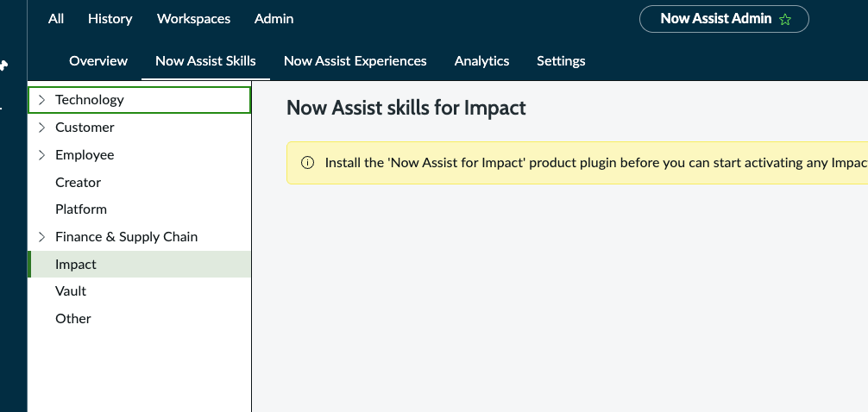Image resolution: width=868 pixels, height=412 pixels.
Task: Open the History menu
Action: (110, 19)
